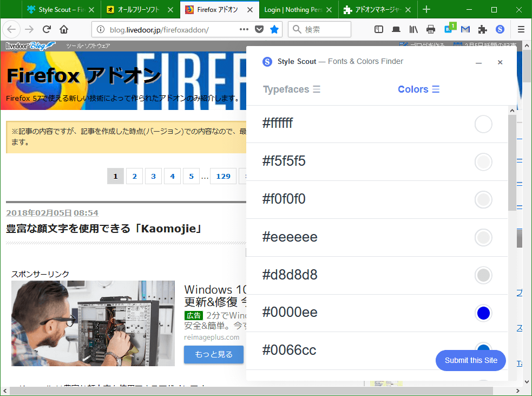Image resolution: width=532 pixels, height=396 pixels.
Task: Open the library bookshelf icon
Action: (x=413, y=30)
